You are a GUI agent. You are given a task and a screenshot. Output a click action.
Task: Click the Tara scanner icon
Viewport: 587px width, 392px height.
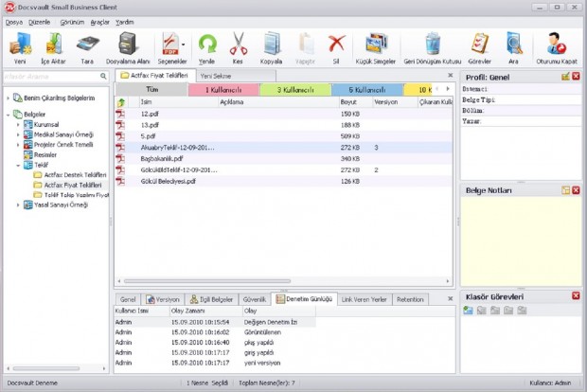point(87,45)
